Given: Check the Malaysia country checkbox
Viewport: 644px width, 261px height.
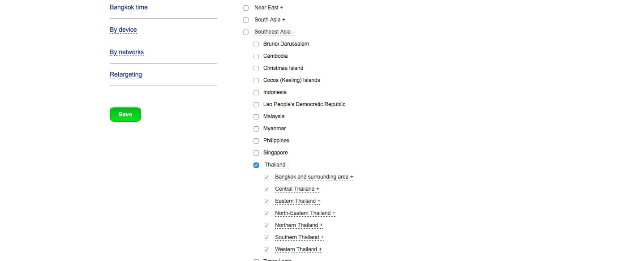Looking at the screenshot, I should [x=256, y=117].
